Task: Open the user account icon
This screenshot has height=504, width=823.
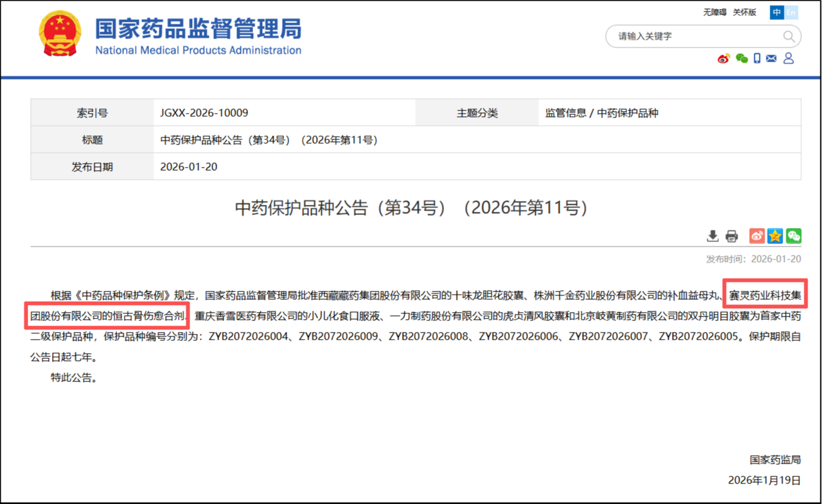Action: (789, 58)
